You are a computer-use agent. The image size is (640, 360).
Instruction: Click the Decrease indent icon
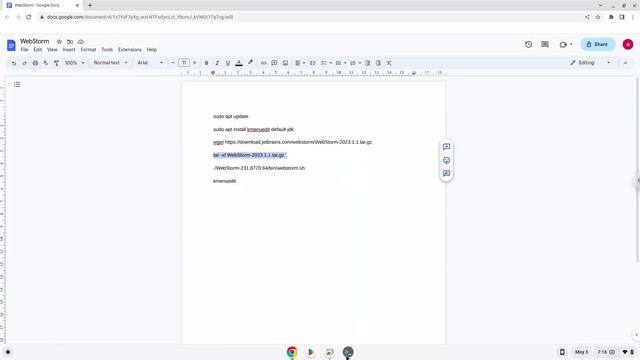(367, 63)
